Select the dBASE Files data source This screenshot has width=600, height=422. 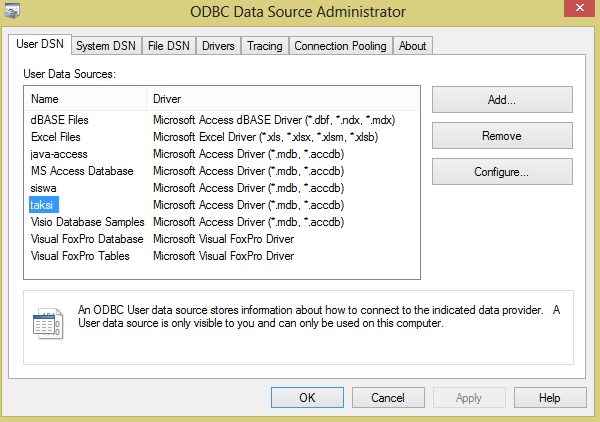click(x=62, y=120)
